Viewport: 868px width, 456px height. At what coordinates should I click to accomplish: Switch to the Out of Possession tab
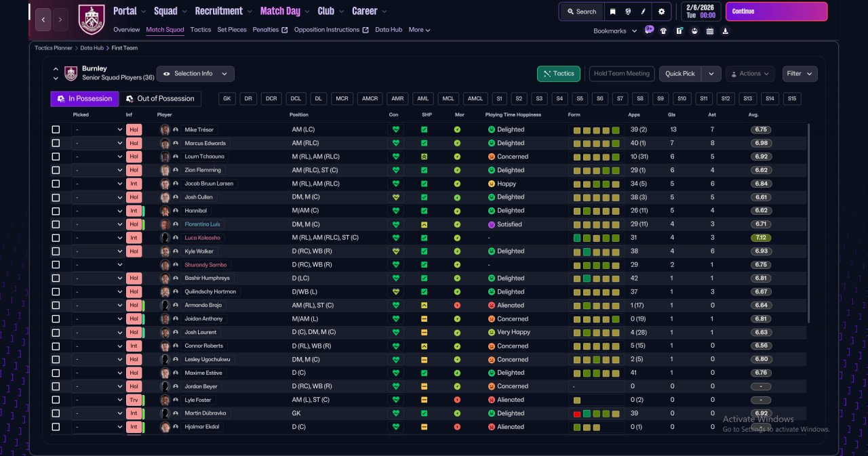click(x=161, y=99)
